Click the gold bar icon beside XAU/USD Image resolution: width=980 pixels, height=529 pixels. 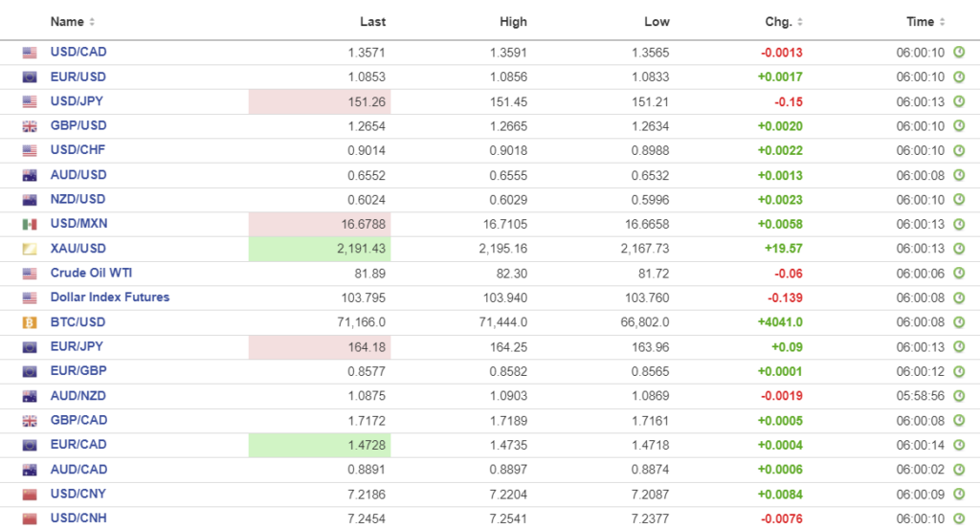click(30, 249)
